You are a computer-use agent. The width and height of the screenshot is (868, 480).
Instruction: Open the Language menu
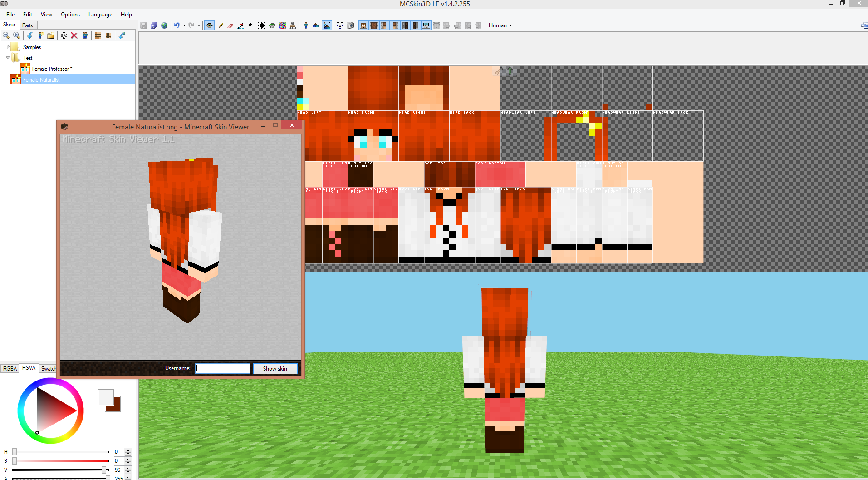click(100, 15)
